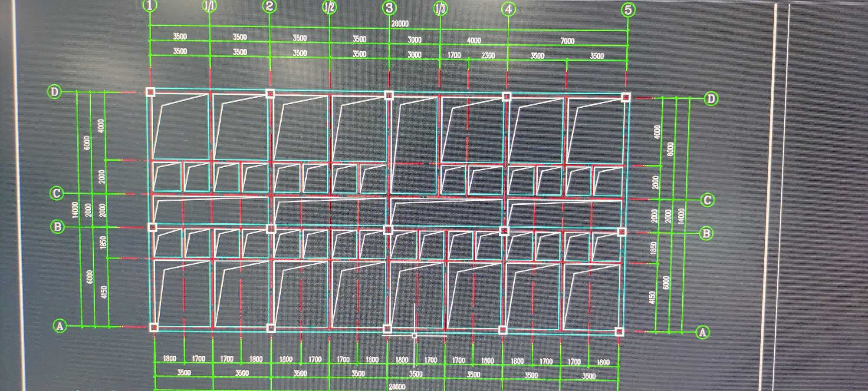Click the left-side 4150 dimension text
Image resolution: width=868 pixels, height=391 pixels.
pyautogui.click(x=103, y=292)
